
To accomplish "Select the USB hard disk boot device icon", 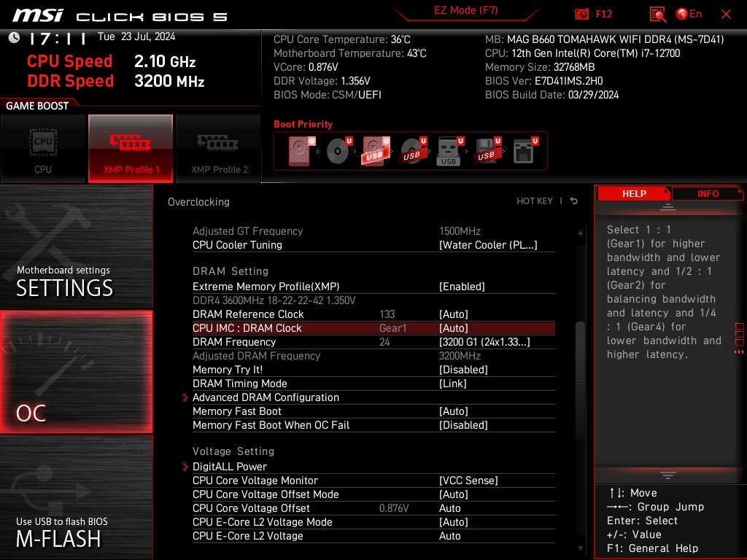I will (x=376, y=151).
